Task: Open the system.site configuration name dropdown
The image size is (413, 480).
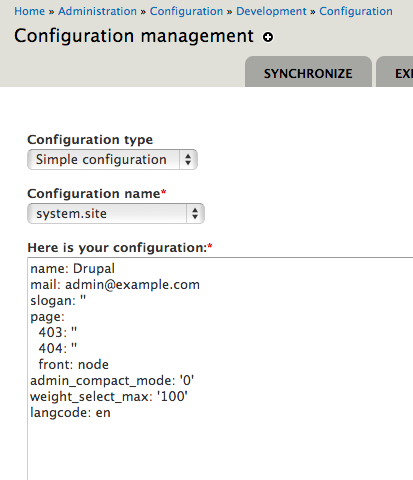Action: pos(116,214)
